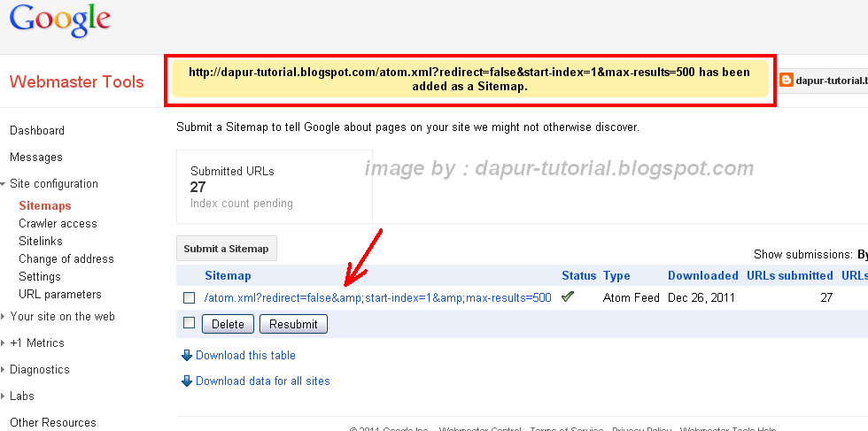
Task: Check the atom.xml sitemap row checkbox
Action: [190, 297]
